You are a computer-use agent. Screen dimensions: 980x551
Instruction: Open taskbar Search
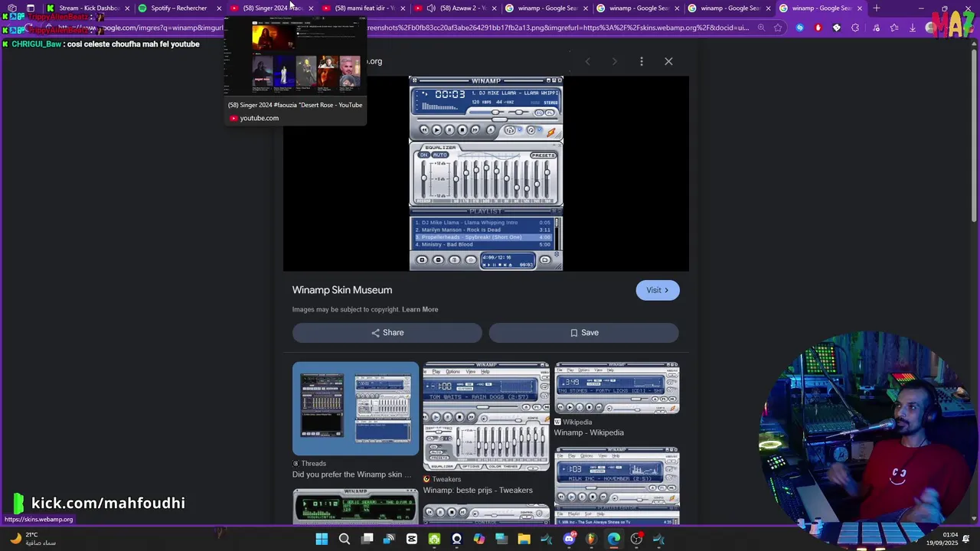pyautogui.click(x=345, y=539)
